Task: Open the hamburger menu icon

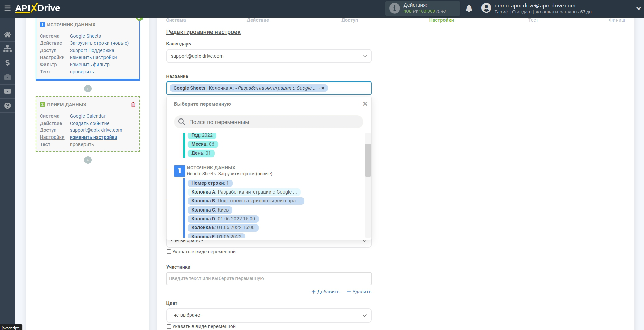Action: point(7,8)
